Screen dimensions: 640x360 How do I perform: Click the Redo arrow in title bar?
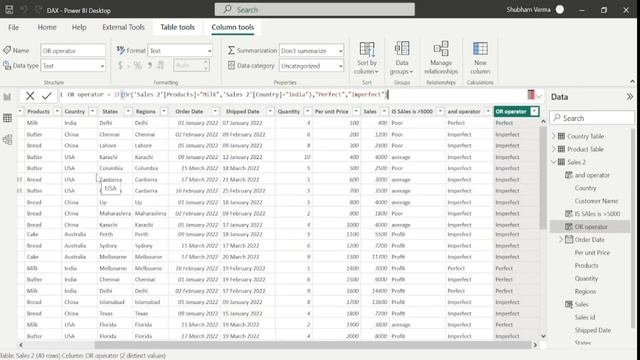[x=38, y=10]
